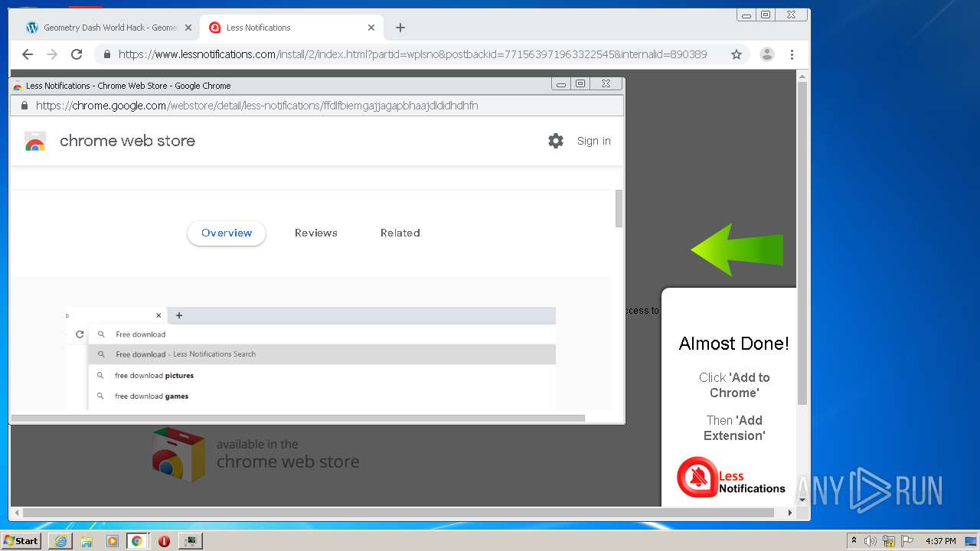Reload the Less Notifications page
This screenshot has width=980, height=551.
pyautogui.click(x=77, y=54)
